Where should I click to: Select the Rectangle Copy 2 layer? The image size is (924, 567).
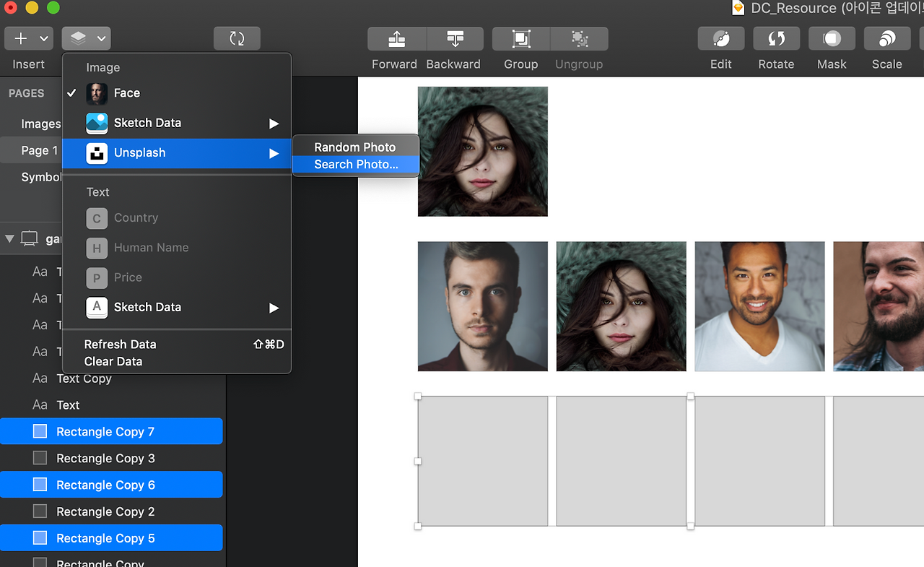coord(105,511)
